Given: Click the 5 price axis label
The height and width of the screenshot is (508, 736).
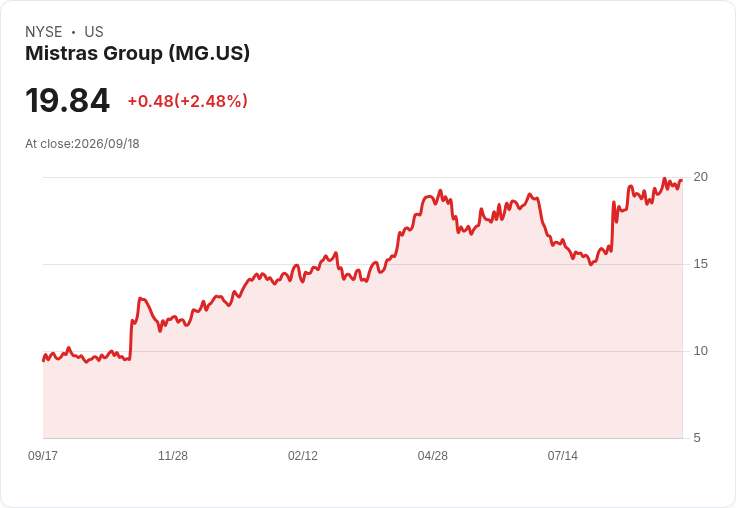Looking at the screenshot, I should [697, 438].
